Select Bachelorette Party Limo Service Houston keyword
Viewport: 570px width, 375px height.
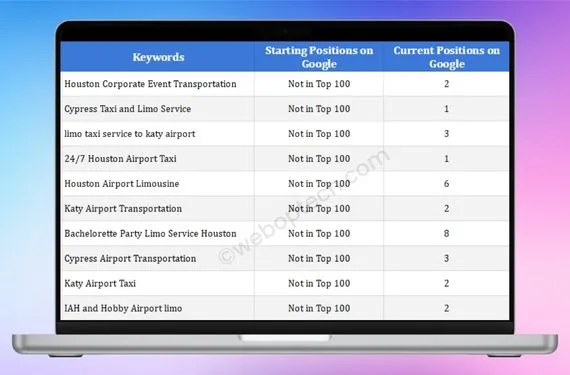coord(150,234)
